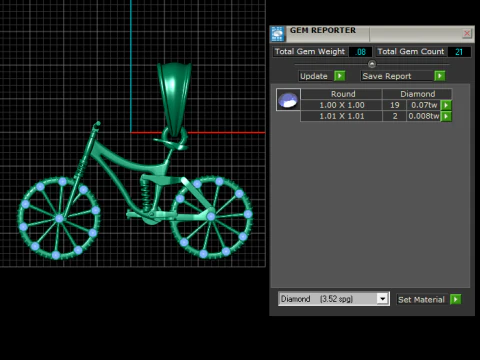Click the green arrow beside Update
480x360 pixels.
click(x=340, y=76)
